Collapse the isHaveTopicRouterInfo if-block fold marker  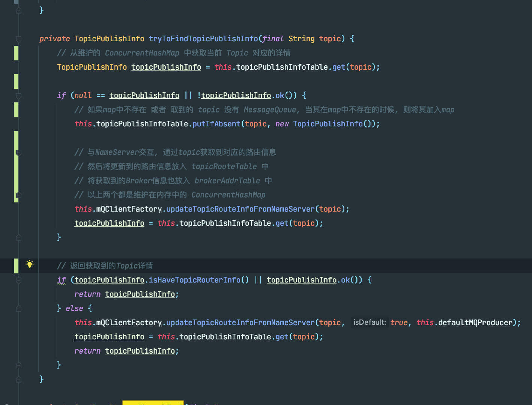pos(18,280)
